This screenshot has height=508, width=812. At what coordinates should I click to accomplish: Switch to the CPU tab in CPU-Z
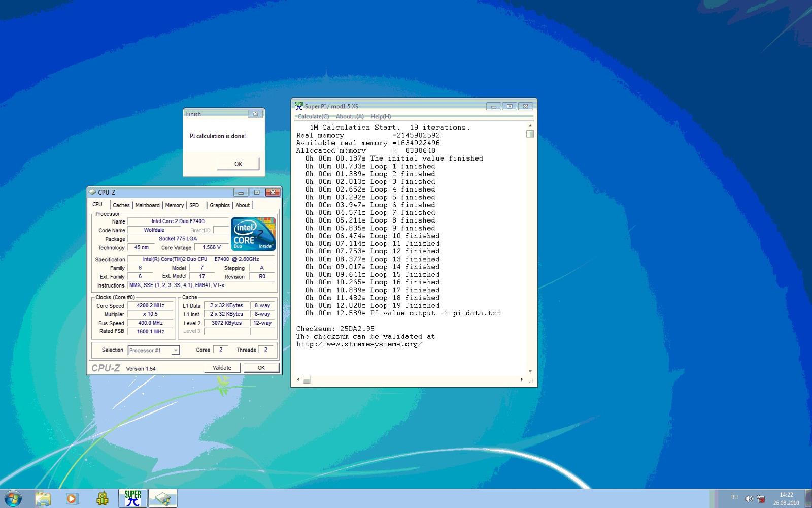97,204
